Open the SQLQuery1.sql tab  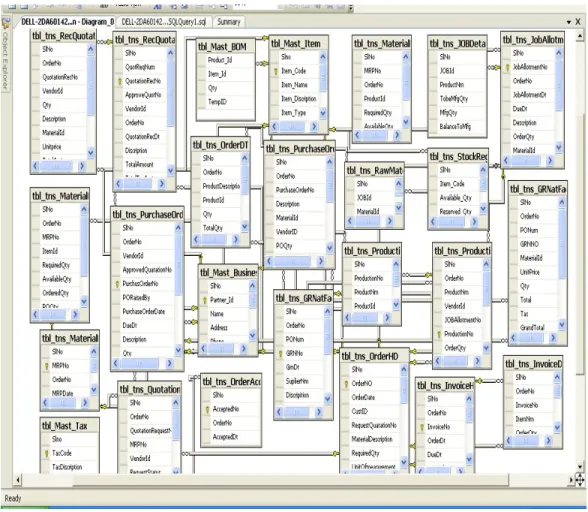[164, 22]
